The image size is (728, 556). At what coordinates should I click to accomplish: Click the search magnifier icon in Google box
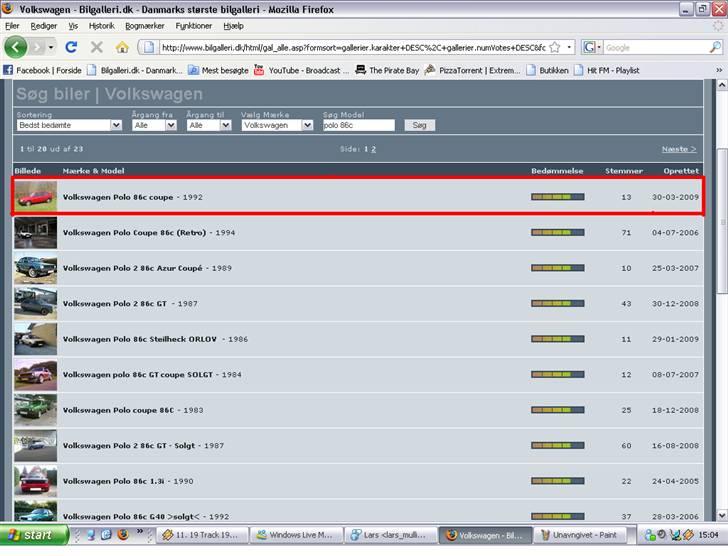pyautogui.click(x=715, y=47)
